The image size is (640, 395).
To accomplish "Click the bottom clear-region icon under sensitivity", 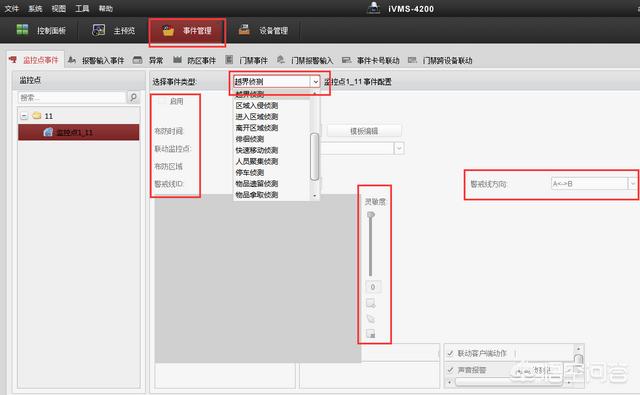I will coord(371,334).
